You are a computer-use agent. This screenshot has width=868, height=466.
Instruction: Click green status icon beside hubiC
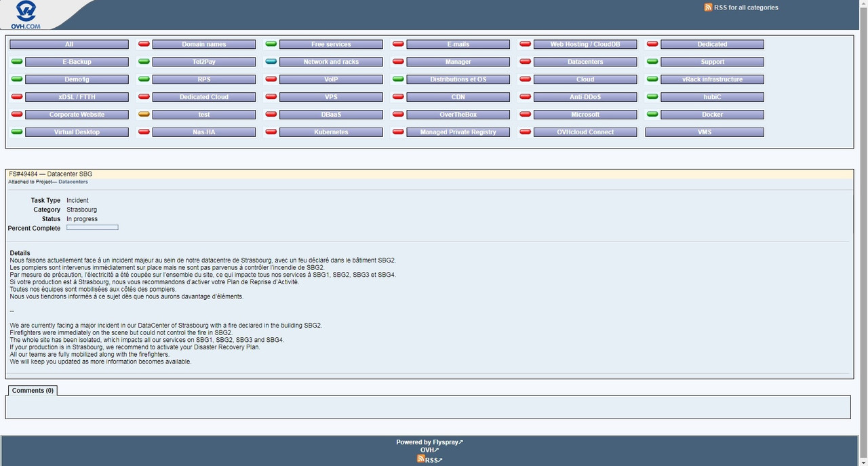tap(652, 97)
